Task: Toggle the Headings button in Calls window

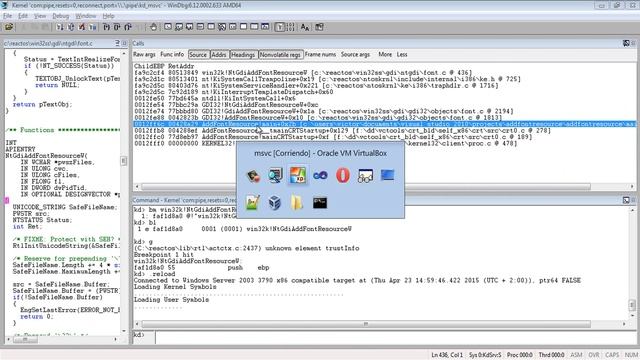Action: [243, 54]
